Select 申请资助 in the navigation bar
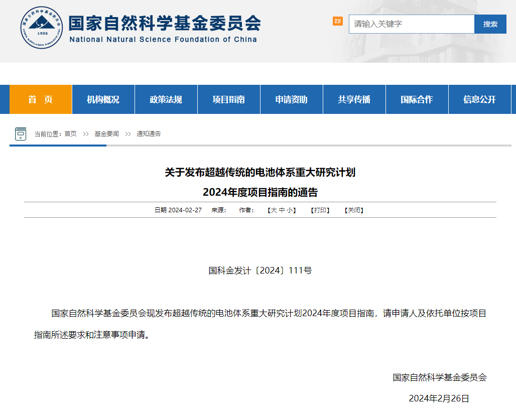Image resolution: width=516 pixels, height=420 pixels. [x=291, y=99]
